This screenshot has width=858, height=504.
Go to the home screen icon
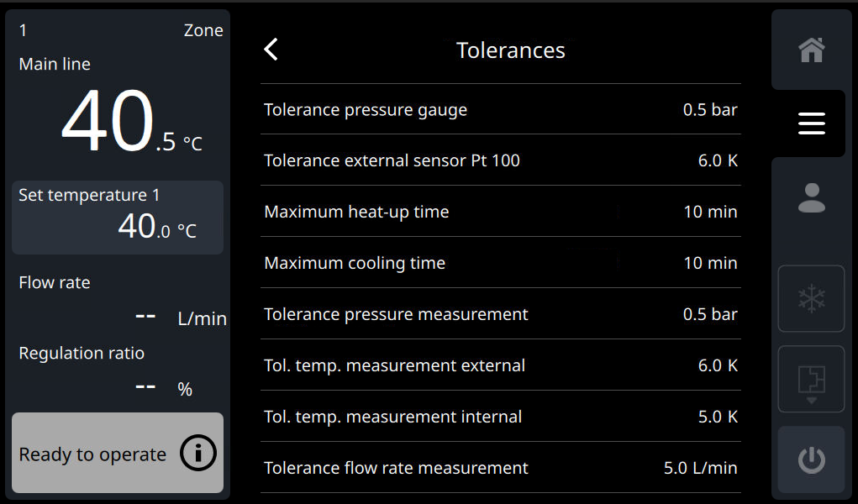coord(811,50)
